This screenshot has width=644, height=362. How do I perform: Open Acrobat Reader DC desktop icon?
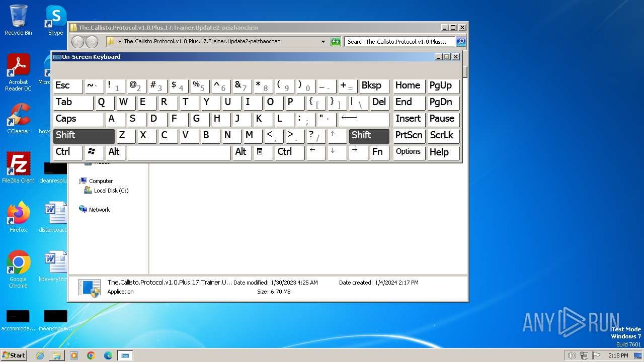[x=18, y=73]
